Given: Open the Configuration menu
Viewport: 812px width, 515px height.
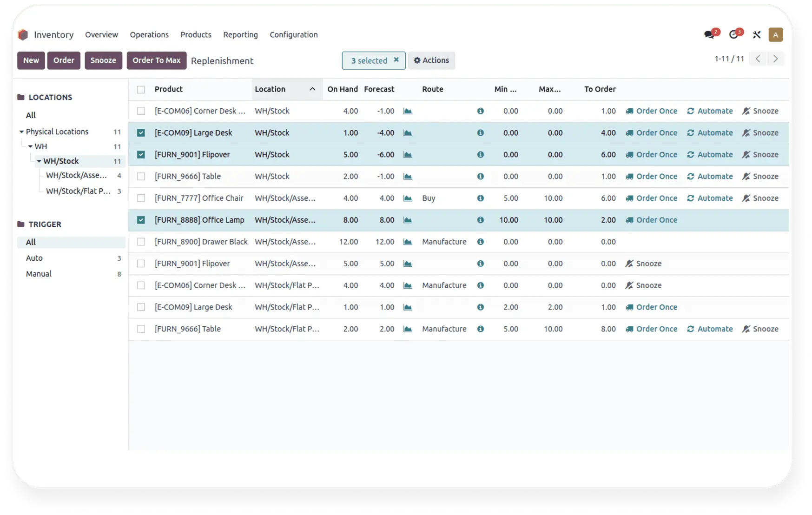Looking at the screenshot, I should click(x=293, y=35).
